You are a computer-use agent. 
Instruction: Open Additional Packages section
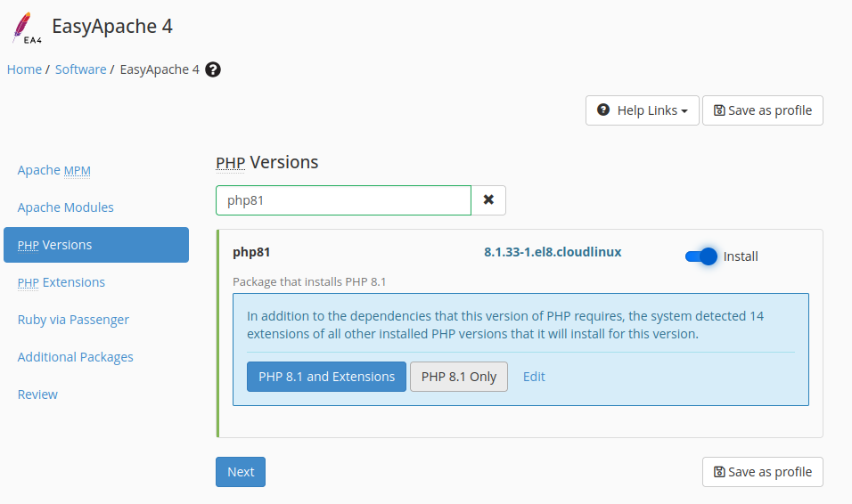tap(76, 357)
